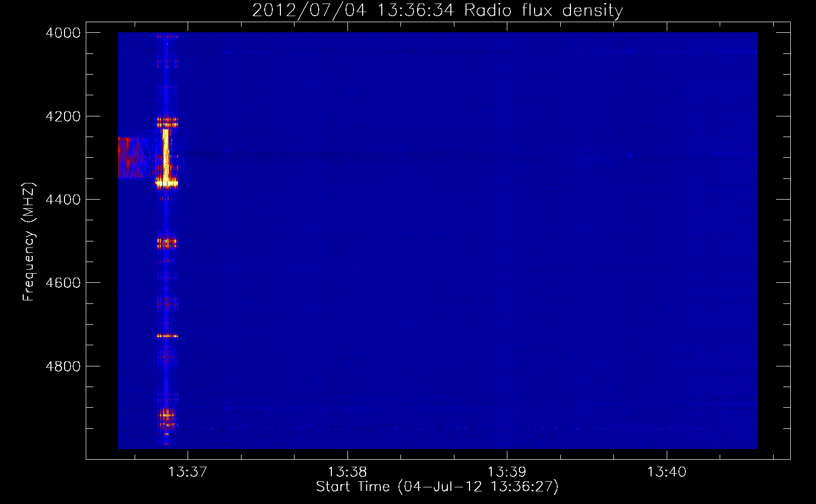Screen dimensions: 816x504
Task: Click the 4600 frequency axis label
Action: pos(63,283)
